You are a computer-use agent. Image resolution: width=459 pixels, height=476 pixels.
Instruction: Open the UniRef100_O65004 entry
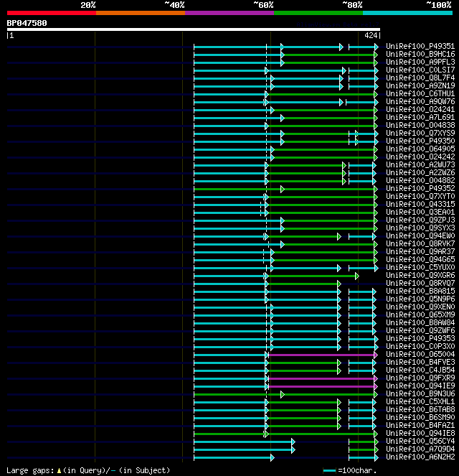click(420, 354)
